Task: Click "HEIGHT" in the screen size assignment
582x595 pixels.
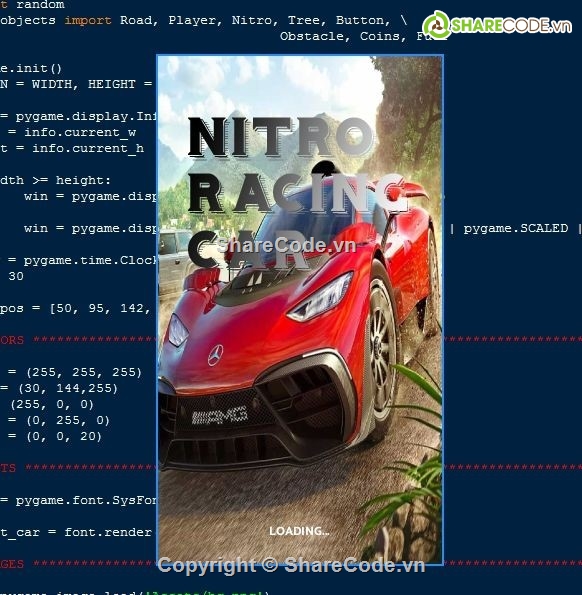Action: 111,84
